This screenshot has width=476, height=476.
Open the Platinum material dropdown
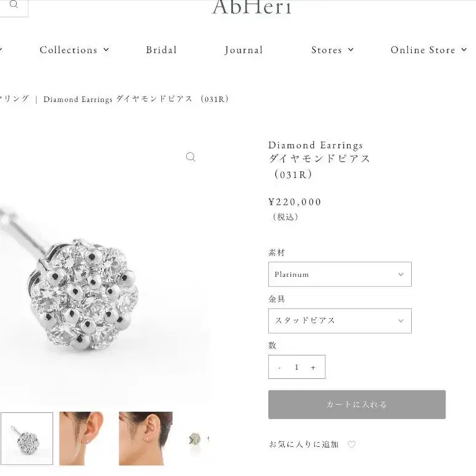(x=340, y=274)
